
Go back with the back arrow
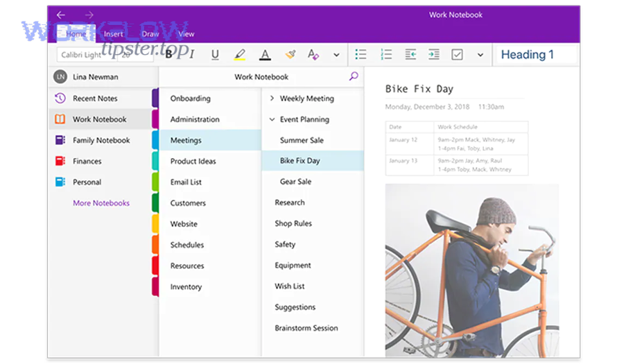point(61,15)
